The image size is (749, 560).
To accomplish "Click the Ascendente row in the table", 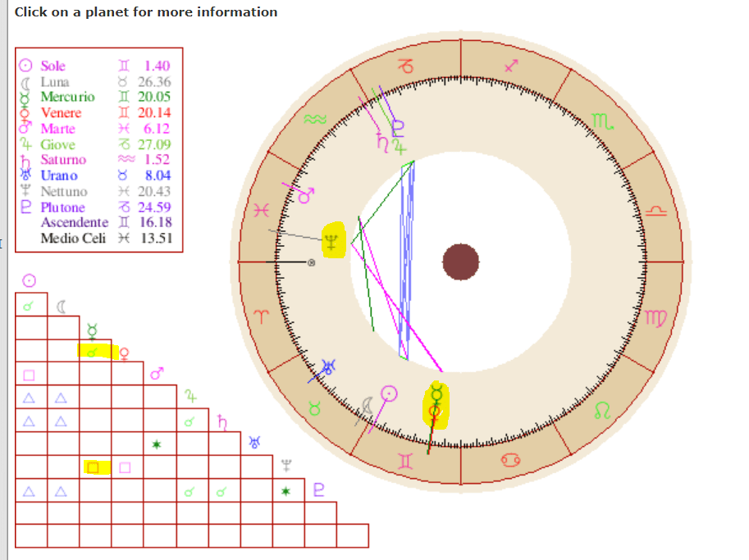I will coord(74,222).
